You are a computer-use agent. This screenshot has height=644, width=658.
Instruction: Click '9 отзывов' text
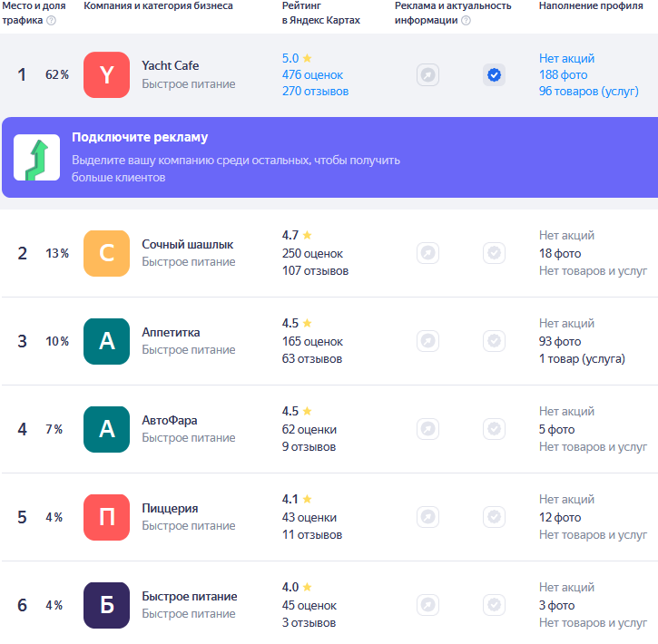pos(309,447)
